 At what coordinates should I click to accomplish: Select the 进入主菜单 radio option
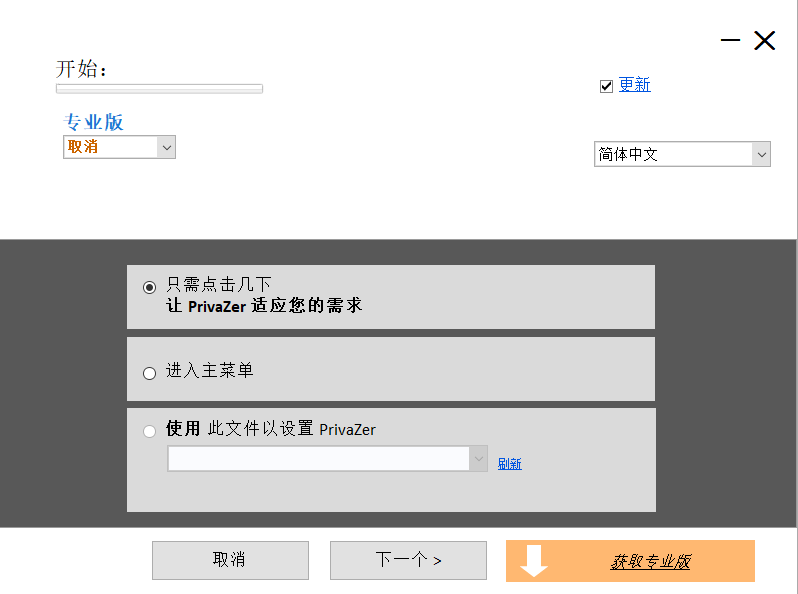149,374
